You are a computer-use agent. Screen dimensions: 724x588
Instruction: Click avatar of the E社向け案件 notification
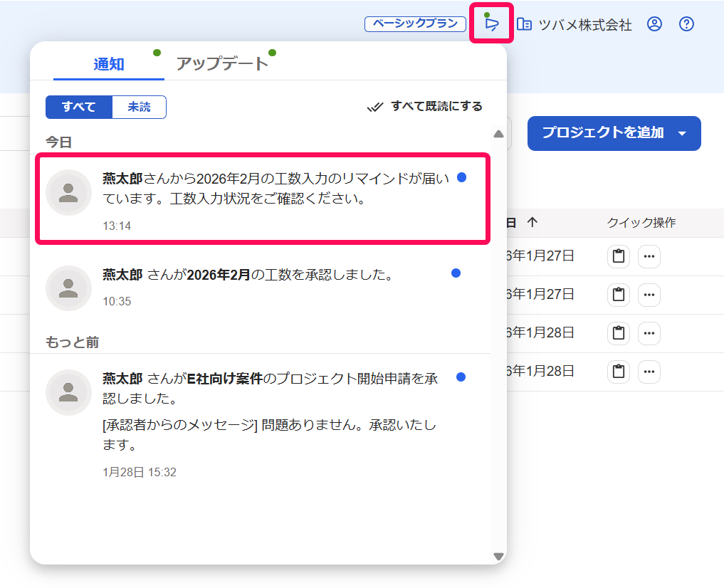[x=69, y=392]
